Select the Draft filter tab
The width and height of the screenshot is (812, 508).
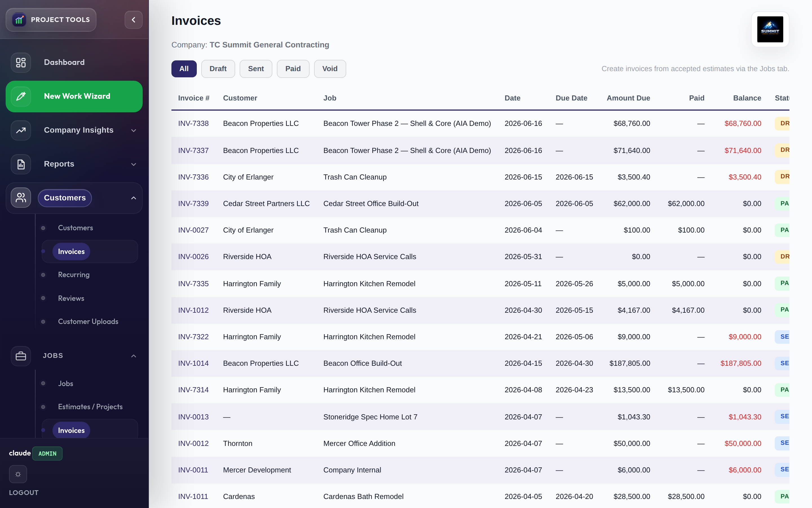(218, 69)
